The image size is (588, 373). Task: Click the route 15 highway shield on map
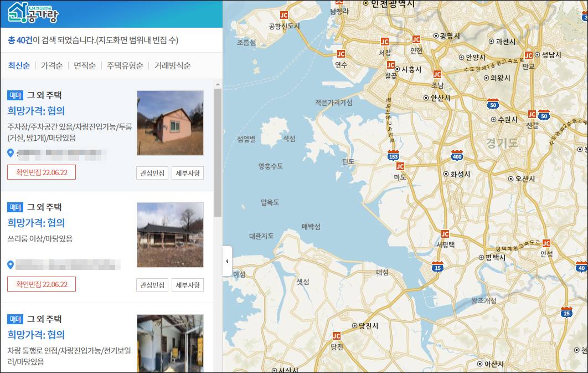(x=437, y=267)
